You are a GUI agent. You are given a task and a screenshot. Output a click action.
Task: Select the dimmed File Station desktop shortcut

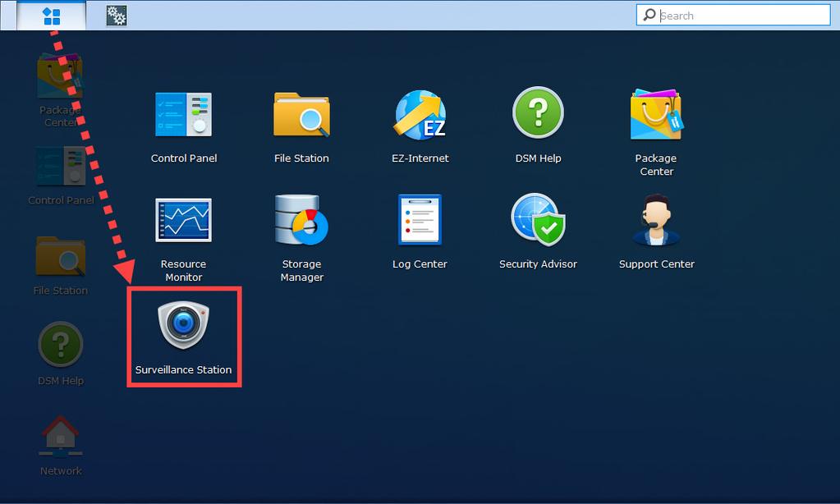(60, 266)
